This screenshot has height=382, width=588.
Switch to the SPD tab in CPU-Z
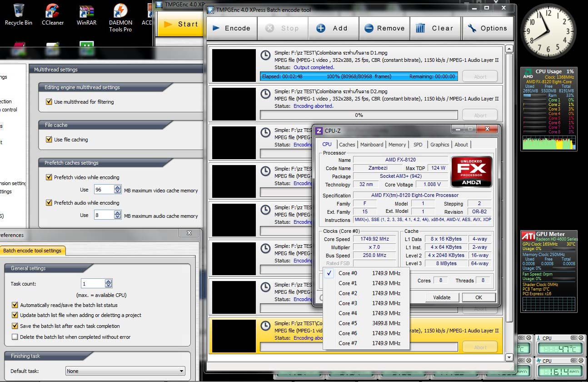tap(418, 145)
